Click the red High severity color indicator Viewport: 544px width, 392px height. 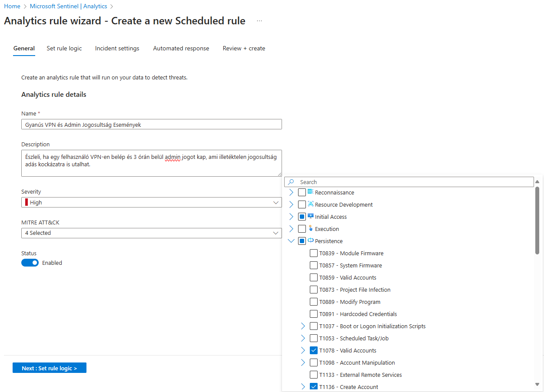(27, 202)
